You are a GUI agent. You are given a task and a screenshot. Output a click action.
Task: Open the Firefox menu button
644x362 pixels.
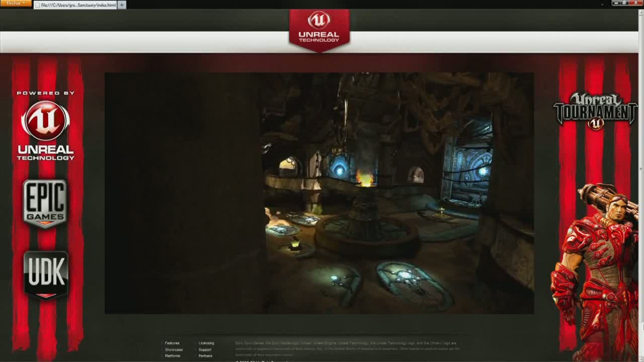16,3
